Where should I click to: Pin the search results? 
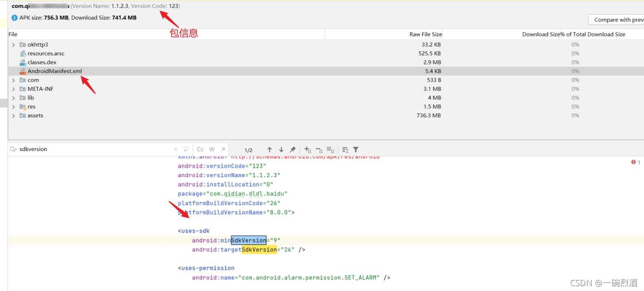293,149
